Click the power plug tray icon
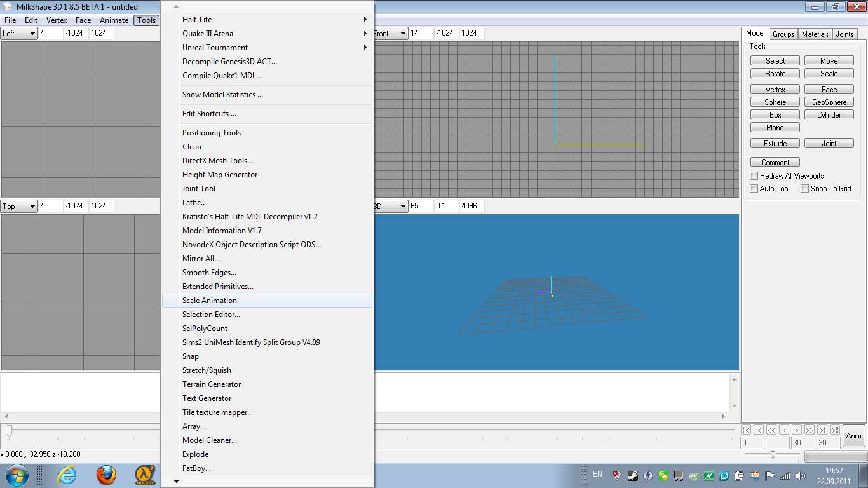Screen dimensions: 868x488 tap(739, 475)
